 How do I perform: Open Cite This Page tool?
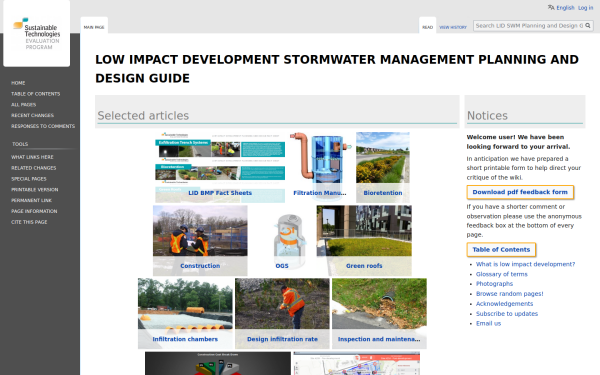pos(29,222)
